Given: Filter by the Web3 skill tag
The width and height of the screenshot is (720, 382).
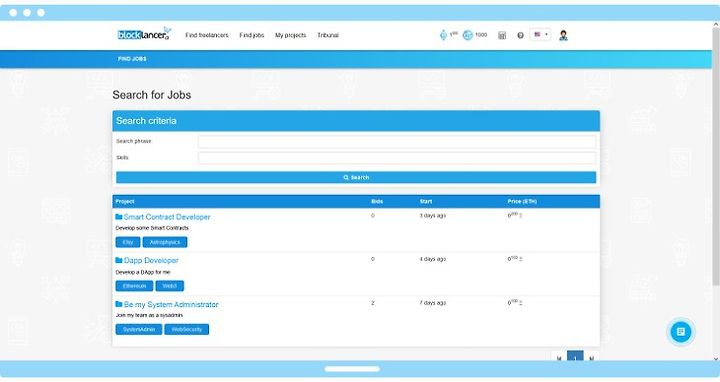Looking at the screenshot, I should tap(169, 286).
